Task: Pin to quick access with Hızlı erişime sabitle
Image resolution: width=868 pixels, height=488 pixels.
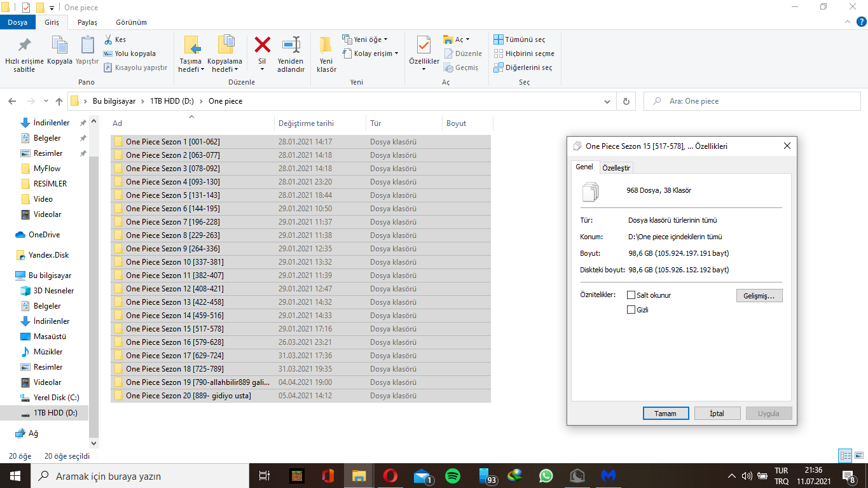Action: click(x=24, y=53)
